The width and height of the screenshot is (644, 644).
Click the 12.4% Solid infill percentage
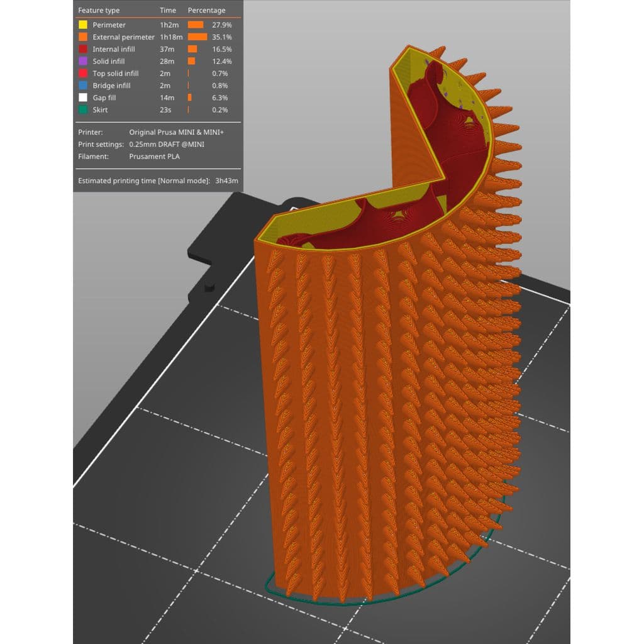pyautogui.click(x=222, y=61)
